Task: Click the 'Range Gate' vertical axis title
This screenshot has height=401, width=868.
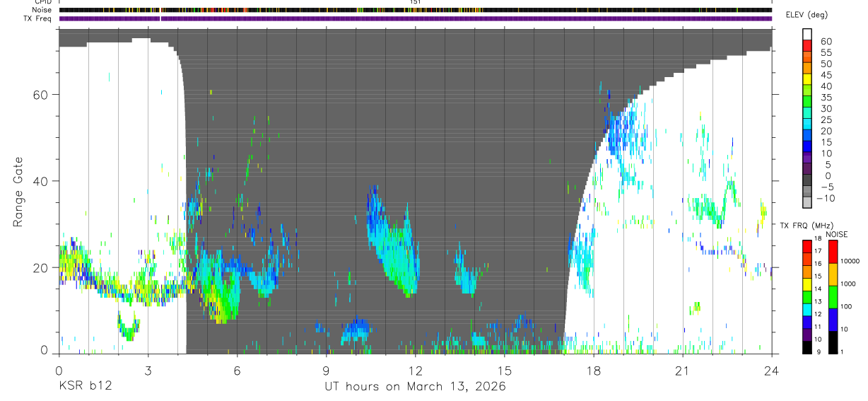Action: (x=17, y=192)
